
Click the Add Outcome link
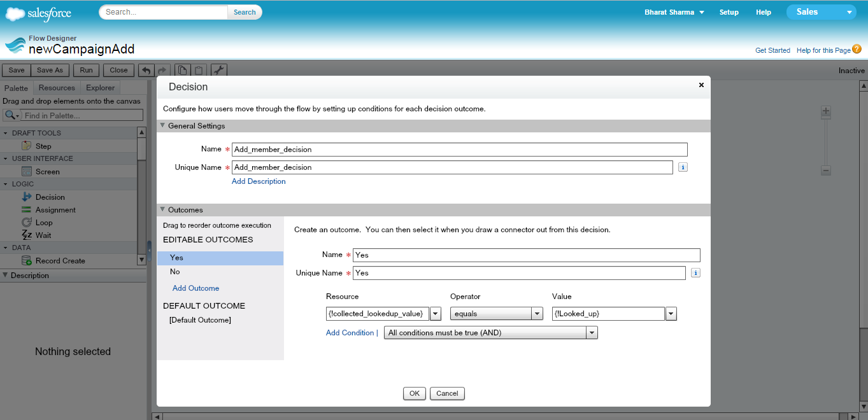(x=196, y=288)
